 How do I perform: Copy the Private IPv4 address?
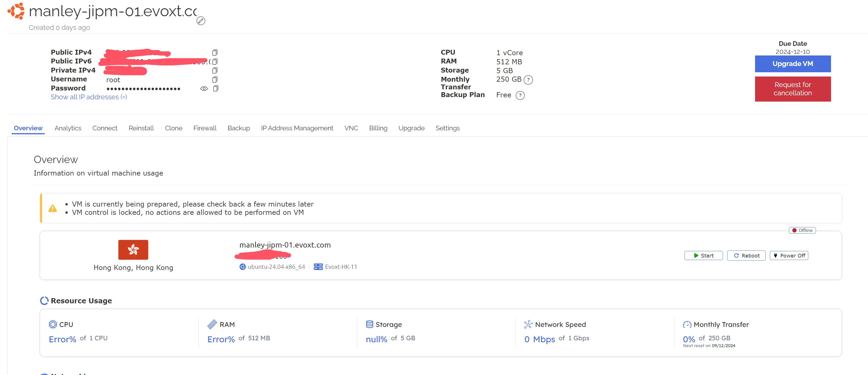(x=215, y=70)
